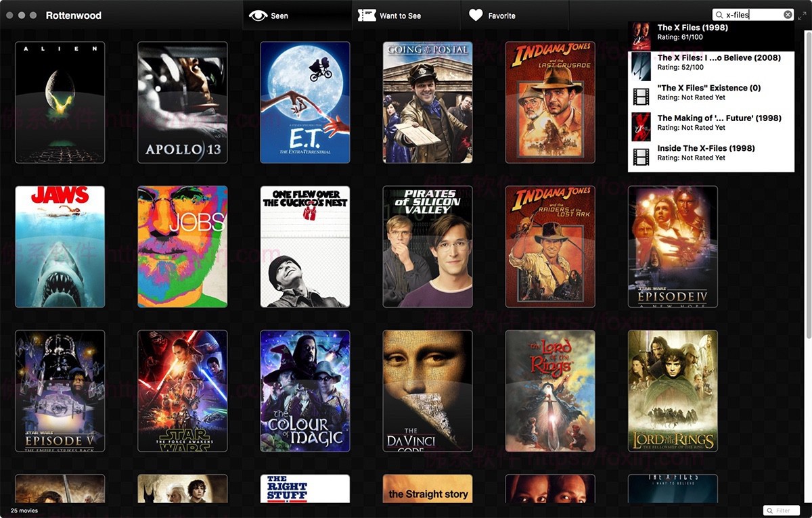This screenshot has width=812, height=518.
Task: Select the Apollo 13 poster
Action: (183, 103)
